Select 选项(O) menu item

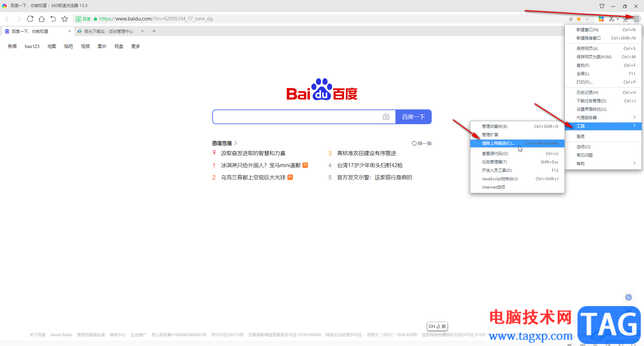pyautogui.click(x=603, y=147)
